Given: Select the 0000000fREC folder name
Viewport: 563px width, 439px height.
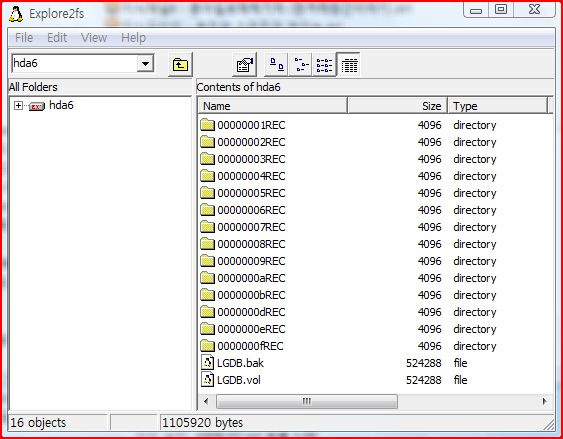Looking at the screenshot, I should coord(250,346).
